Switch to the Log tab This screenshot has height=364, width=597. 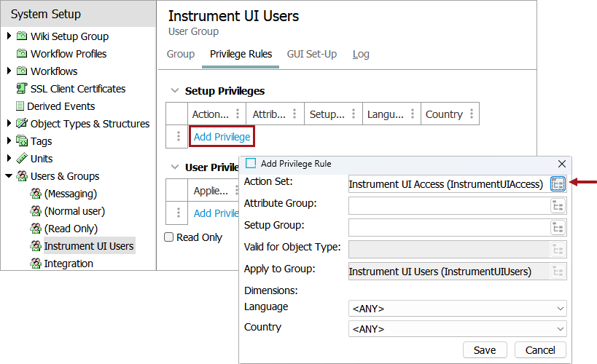click(x=361, y=54)
